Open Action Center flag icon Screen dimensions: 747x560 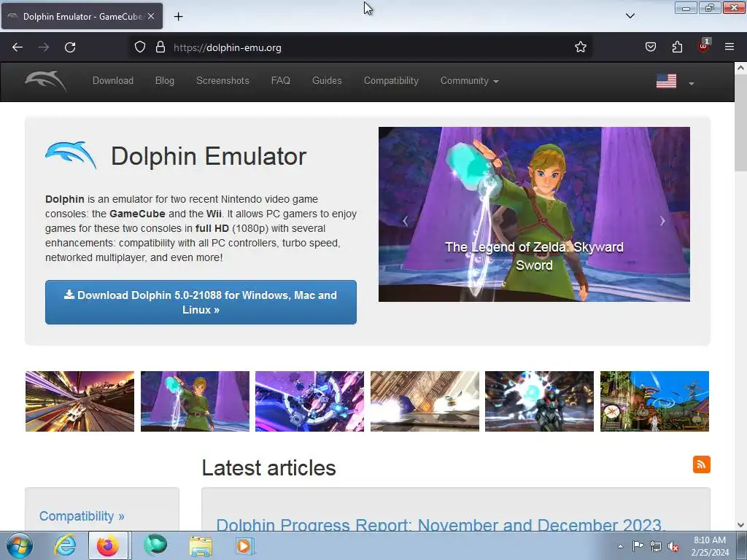638,546
